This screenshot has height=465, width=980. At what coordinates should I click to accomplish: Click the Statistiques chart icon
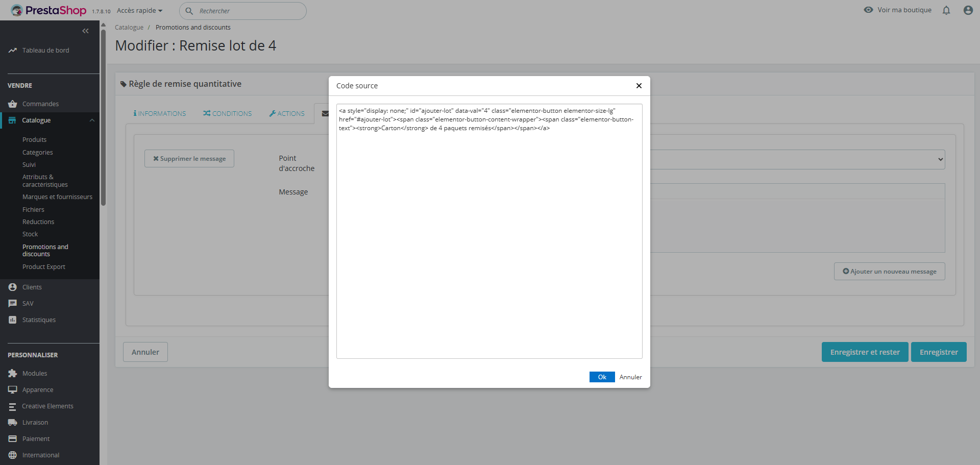[x=13, y=320]
